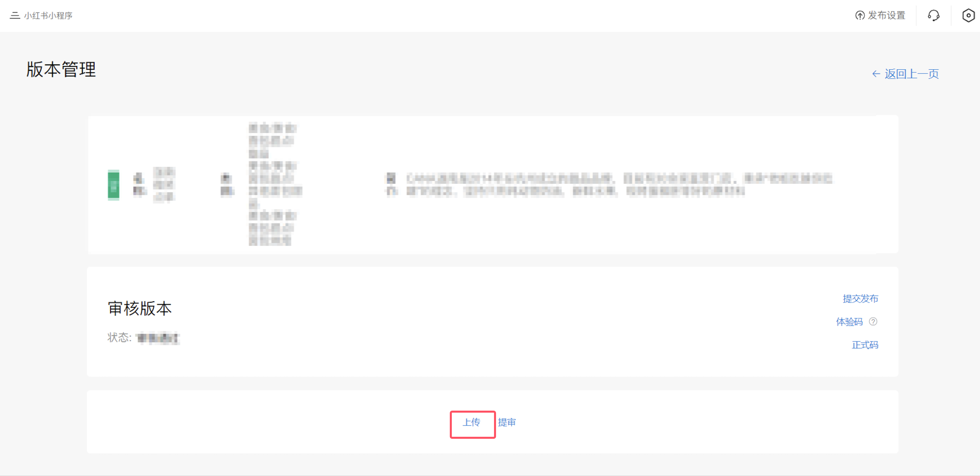This screenshot has height=476, width=980.
Task: Click the 提审 submit review button
Action: pos(507,422)
